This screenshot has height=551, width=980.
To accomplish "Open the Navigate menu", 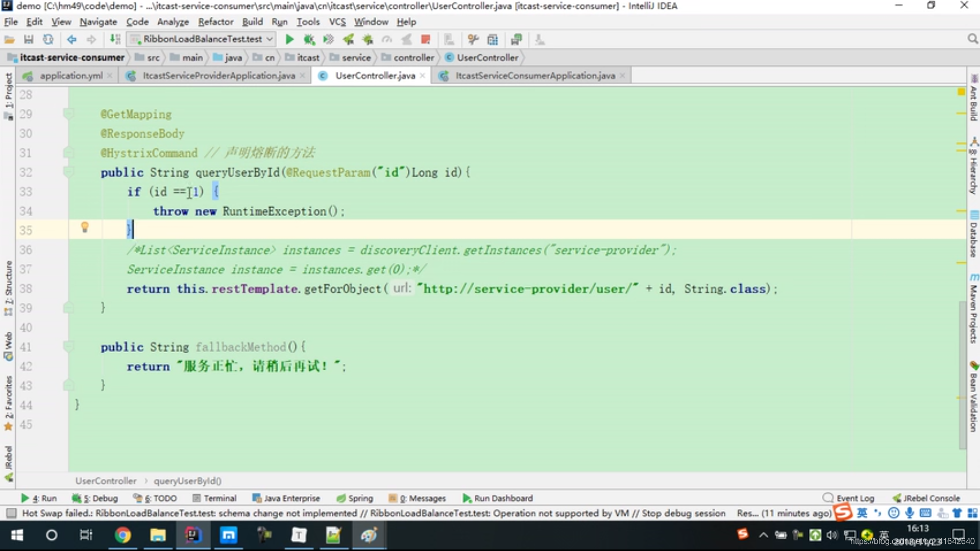I will click(98, 22).
